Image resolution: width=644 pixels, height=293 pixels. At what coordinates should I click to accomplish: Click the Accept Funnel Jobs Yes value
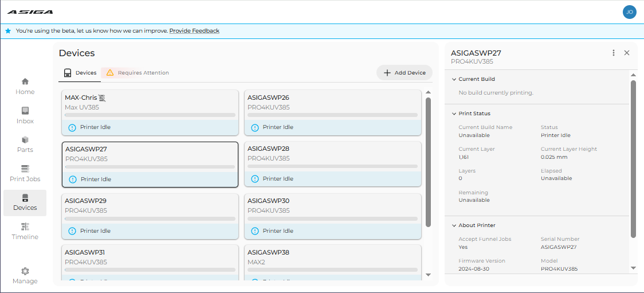coord(463,247)
